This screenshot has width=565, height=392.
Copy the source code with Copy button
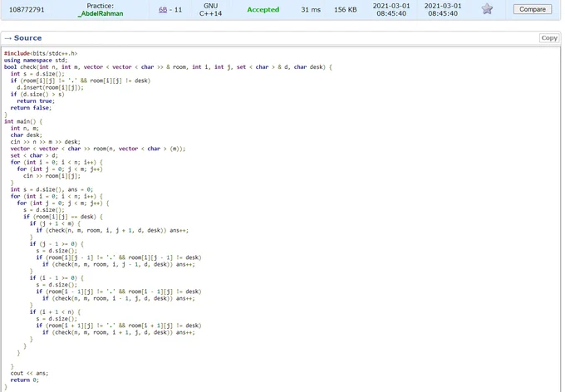pos(549,38)
